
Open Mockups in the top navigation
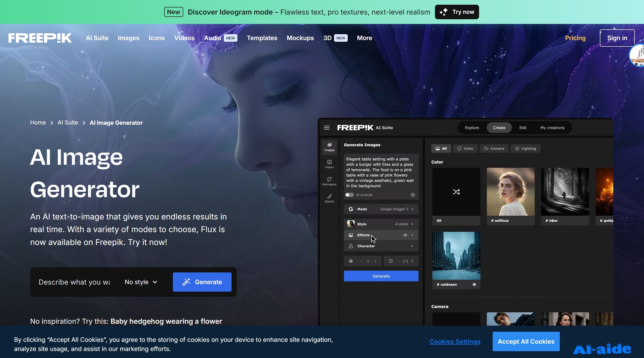click(x=300, y=38)
